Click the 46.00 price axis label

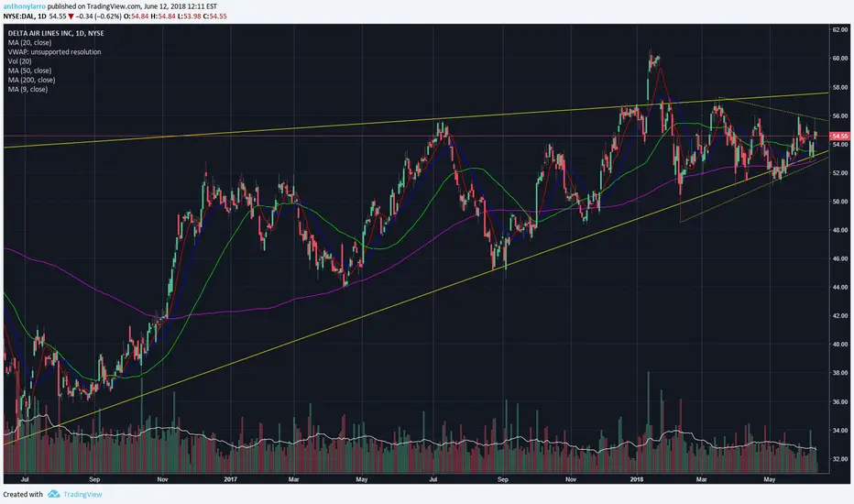click(840, 258)
